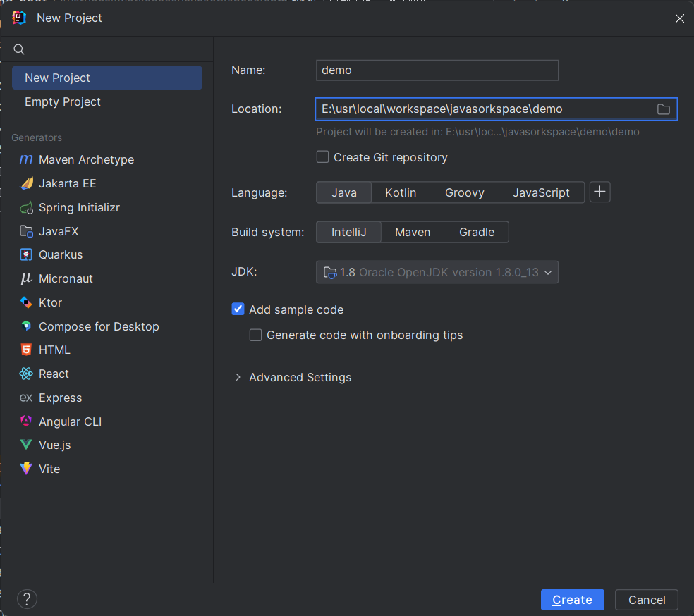Select the Express list entry
694x616 pixels.
click(107, 398)
